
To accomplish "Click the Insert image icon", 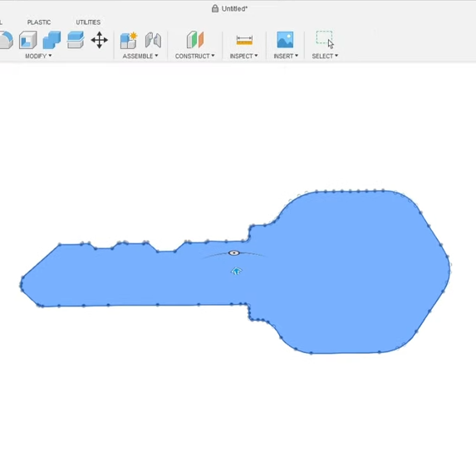I will pyautogui.click(x=285, y=40).
